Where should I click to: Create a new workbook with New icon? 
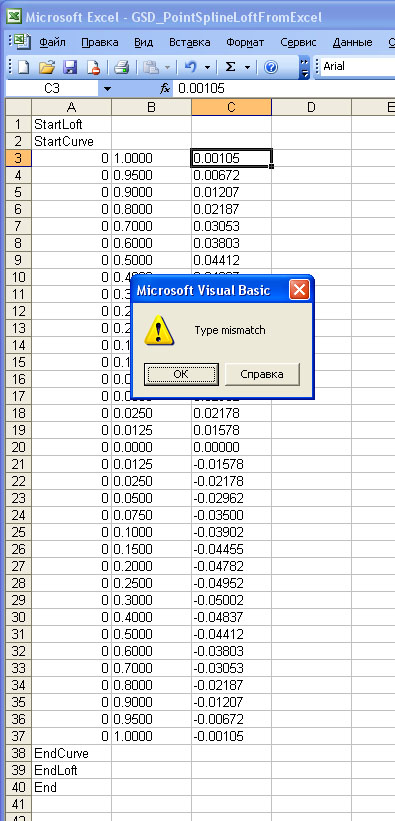click(24, 66)
